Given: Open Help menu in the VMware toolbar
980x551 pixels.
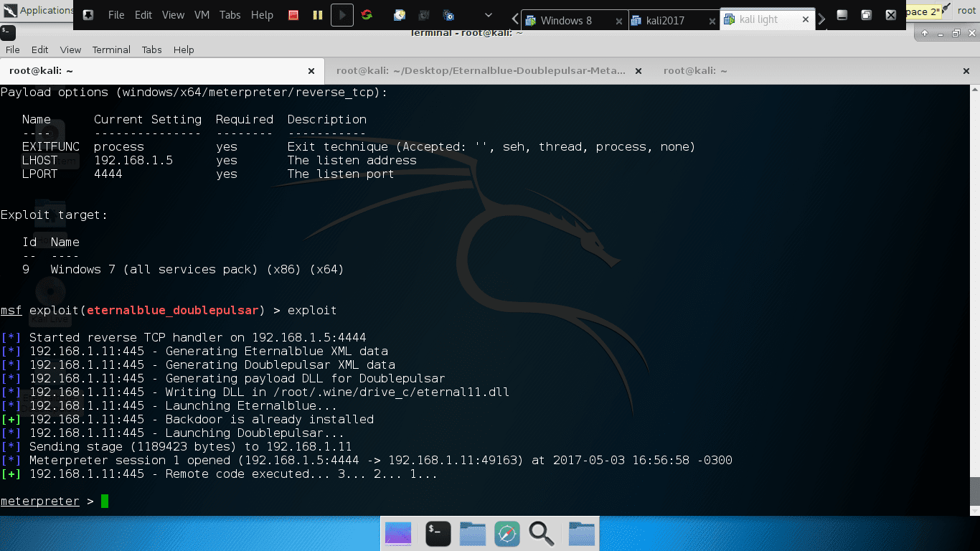Looking at the screenshot, I should pos(262,14).
